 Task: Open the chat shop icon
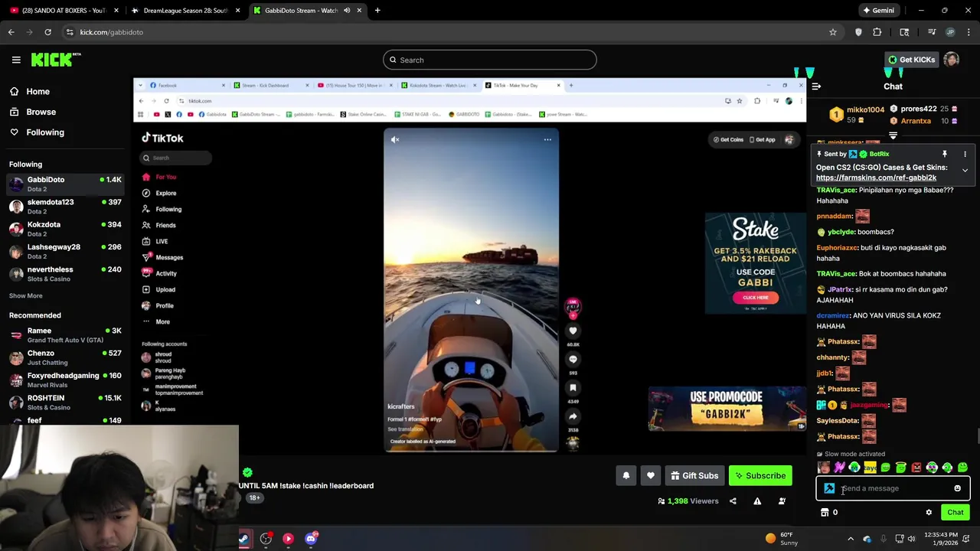point(825,513)
